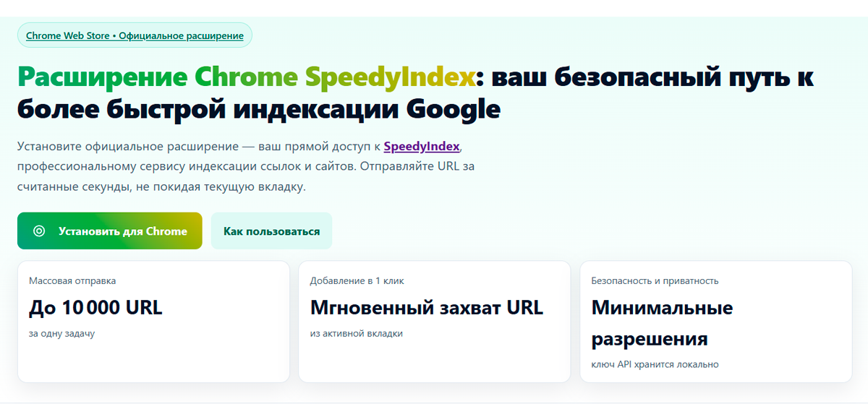
Task: Select the "До 10 000 URL" headline
Action: tap(95, 308)
